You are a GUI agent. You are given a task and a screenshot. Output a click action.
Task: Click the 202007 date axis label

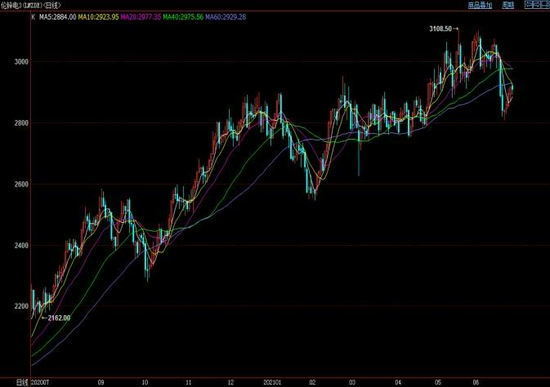tap(40, 382)
